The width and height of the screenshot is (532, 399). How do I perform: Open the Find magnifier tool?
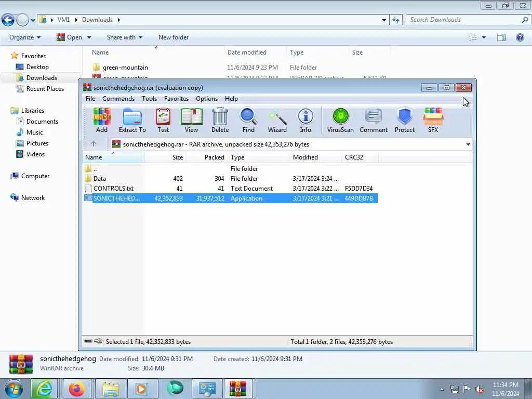248,121
